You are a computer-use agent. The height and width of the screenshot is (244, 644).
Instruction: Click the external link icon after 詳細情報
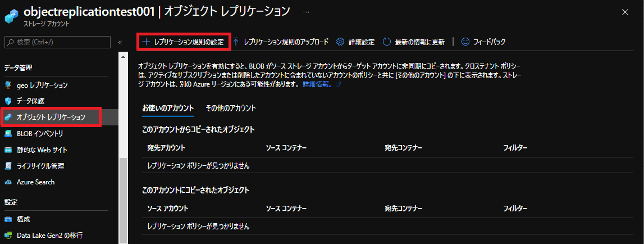point(338,84)
